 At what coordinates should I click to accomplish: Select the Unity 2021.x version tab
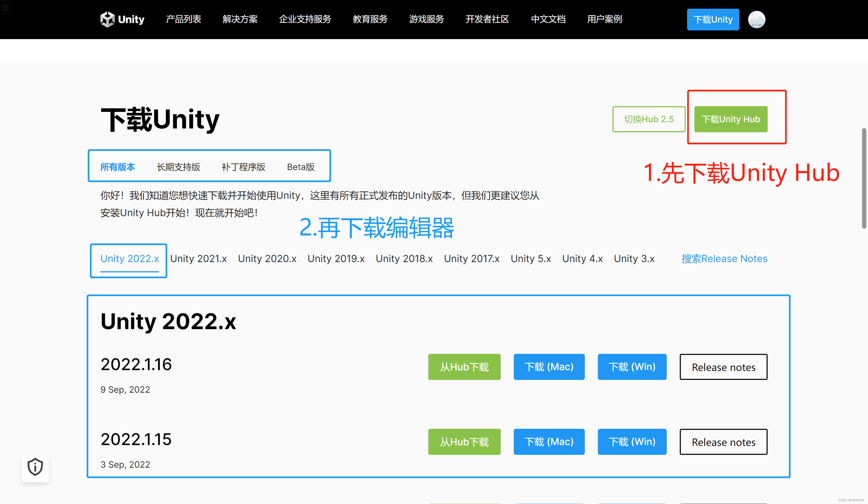click(198, 259)
